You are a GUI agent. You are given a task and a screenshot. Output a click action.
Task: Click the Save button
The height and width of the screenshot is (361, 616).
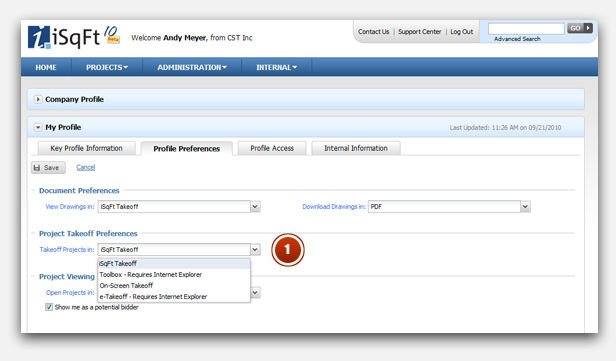pos(48,168)
